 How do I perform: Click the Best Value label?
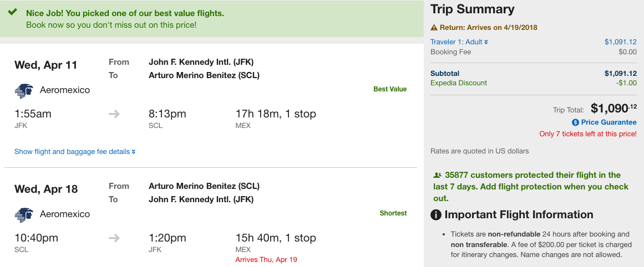click(x=390, y=89)
